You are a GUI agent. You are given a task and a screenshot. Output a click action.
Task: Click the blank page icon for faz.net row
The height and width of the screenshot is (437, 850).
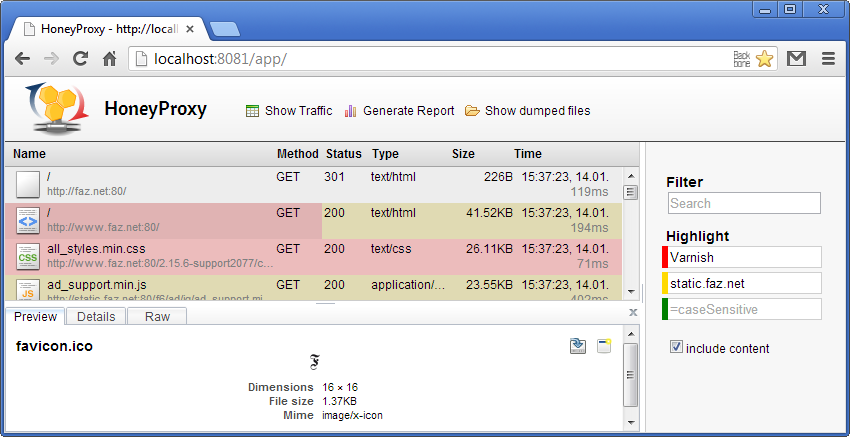pos(28,184)
